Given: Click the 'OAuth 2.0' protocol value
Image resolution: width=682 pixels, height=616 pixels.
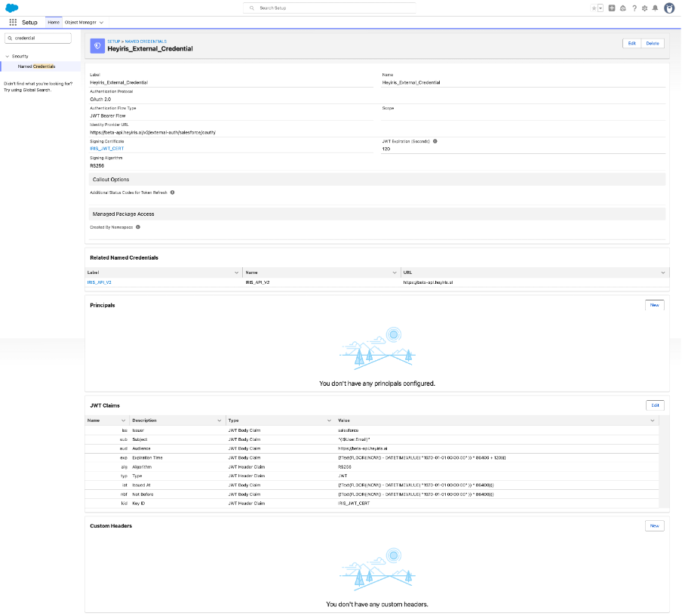Looking at the screenshot, I should (100, 99).
